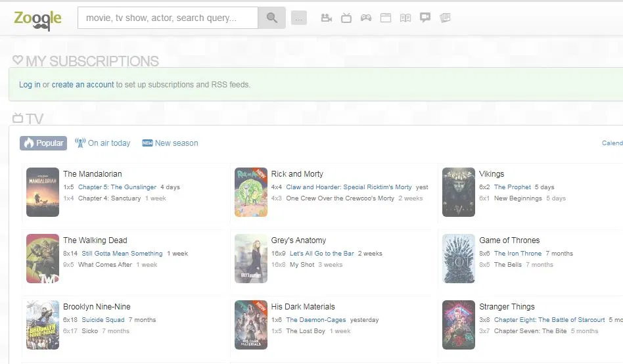The width and height of the screenshot is (623, 364).
Task: Open the games controller icon category
Action: click(x=366, y=18)
